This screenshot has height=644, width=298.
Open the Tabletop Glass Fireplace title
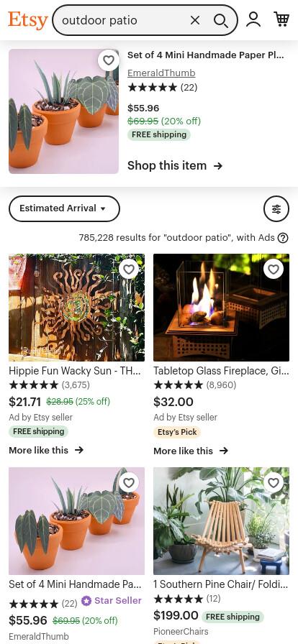pos(222,371)
